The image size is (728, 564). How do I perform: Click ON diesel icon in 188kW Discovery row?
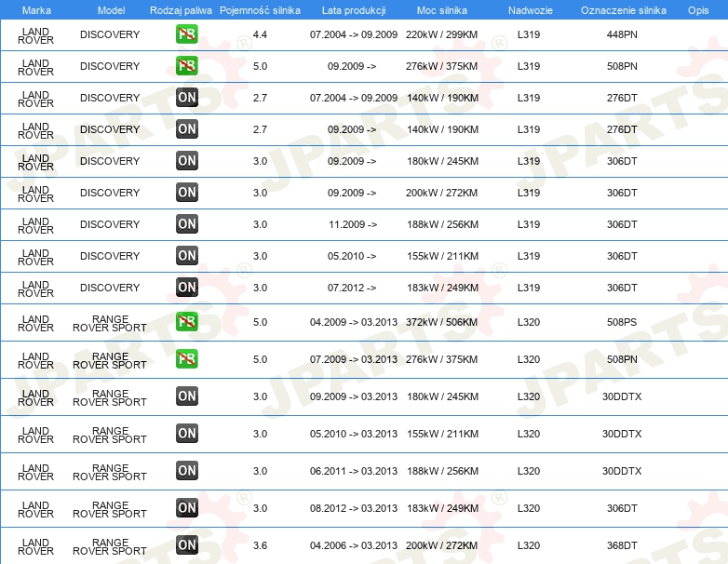click(186, 223)
